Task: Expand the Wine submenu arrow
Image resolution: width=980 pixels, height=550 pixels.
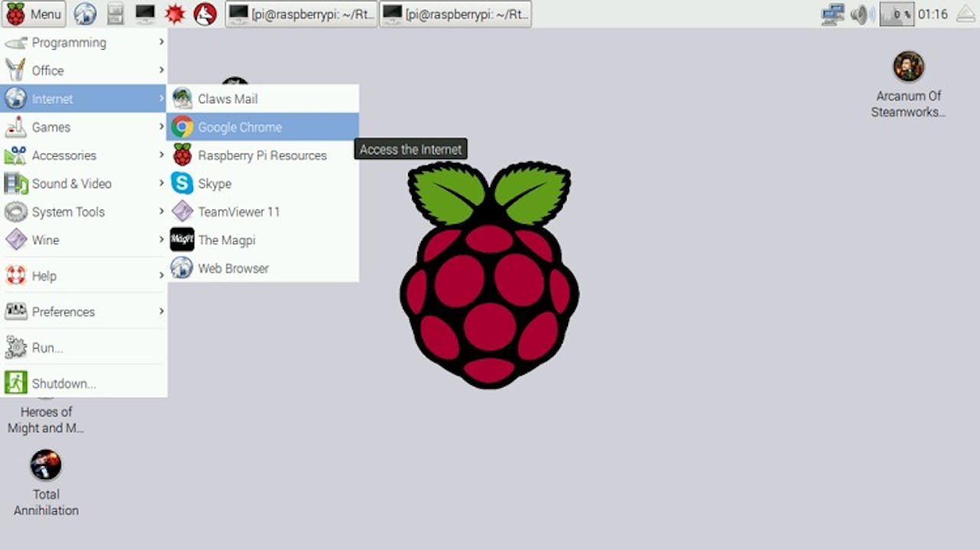Action: (161, 239)
